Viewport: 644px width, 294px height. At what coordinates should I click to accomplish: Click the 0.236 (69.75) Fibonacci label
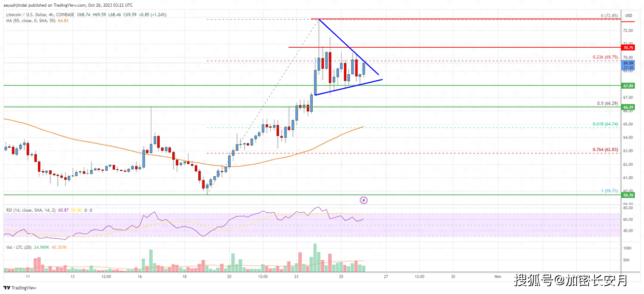pyautogui.click(x=605, y=57)
